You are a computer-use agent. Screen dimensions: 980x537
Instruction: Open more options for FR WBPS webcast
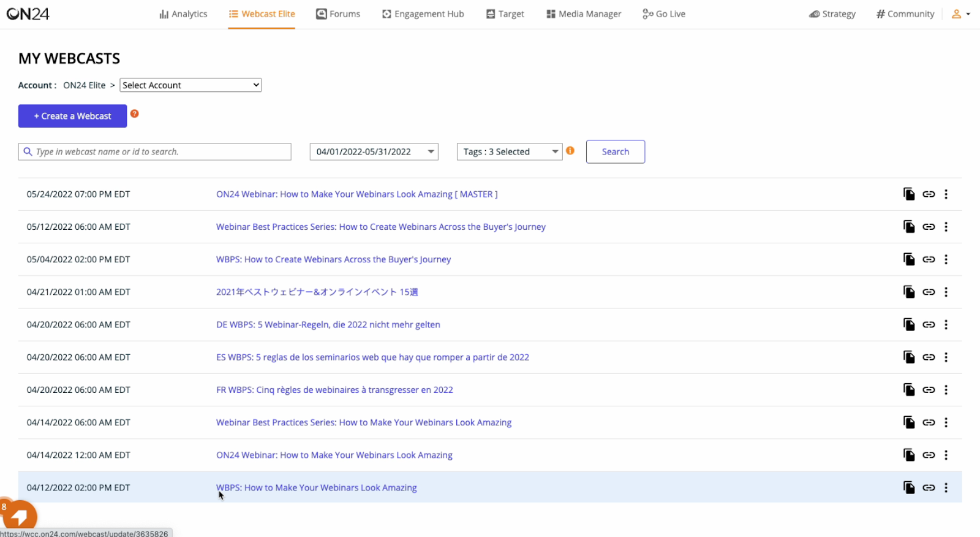[946, 389]
